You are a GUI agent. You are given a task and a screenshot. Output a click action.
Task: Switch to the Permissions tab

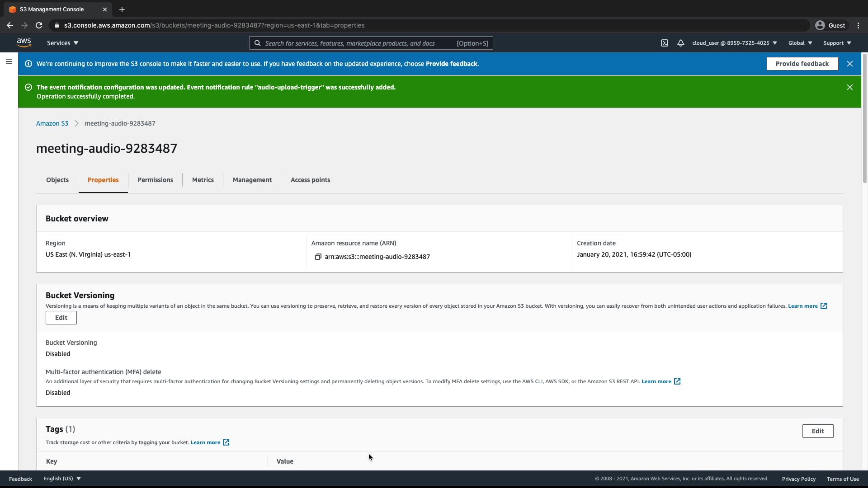coord(155,180)
